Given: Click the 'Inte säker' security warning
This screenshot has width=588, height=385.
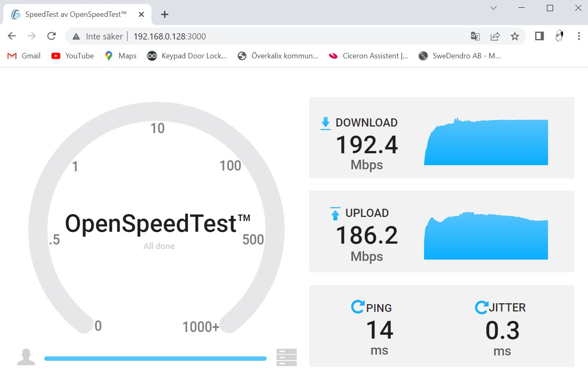Looking at the screenshot, I should pyautogui.click(x=98, y=36).
